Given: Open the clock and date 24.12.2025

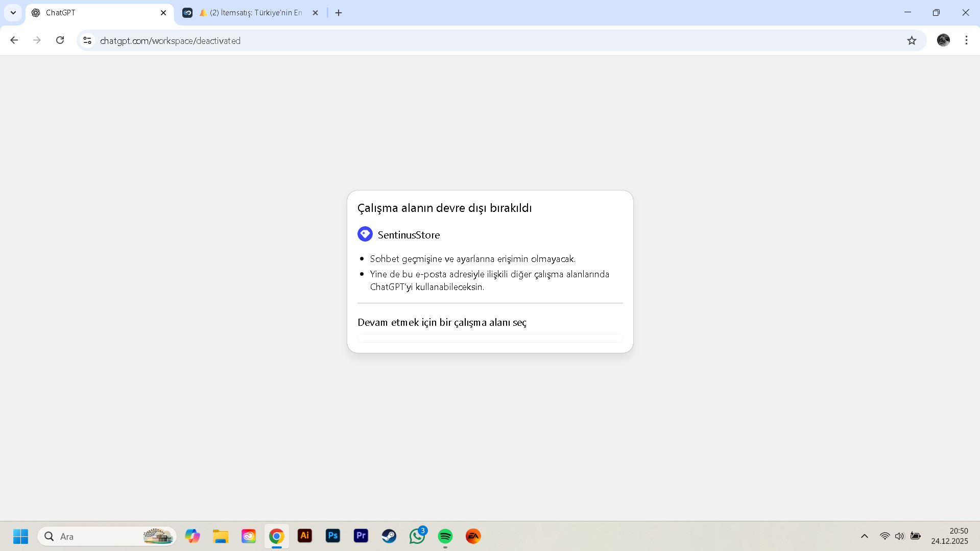Looking at the screenshot, I should tap(949, 536).
